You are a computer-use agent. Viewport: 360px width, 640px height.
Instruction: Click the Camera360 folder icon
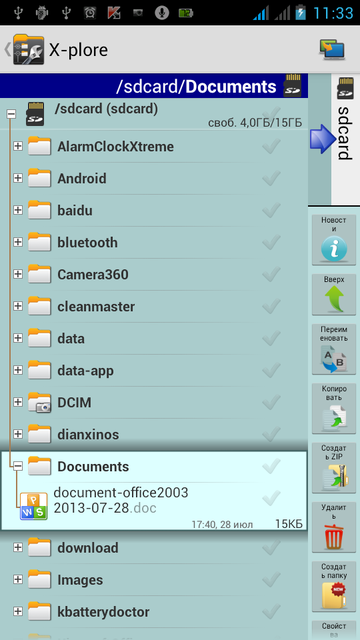coord(39,274)
